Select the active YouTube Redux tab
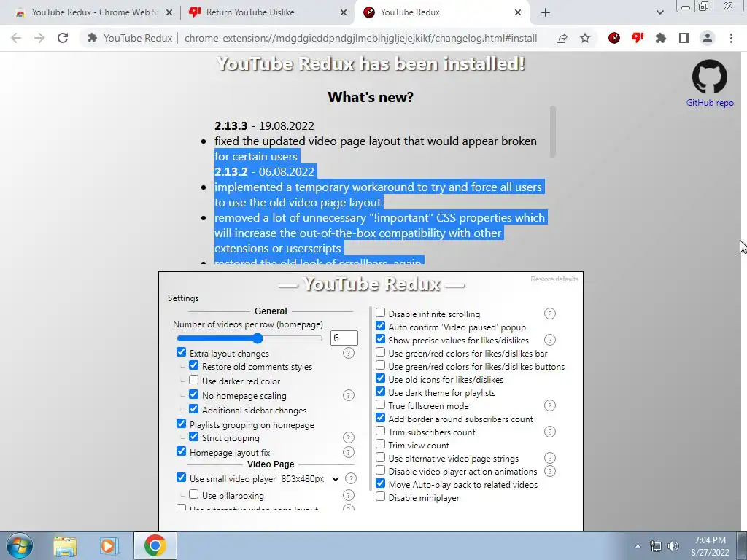Screen dimensions: 747x560 click(x=441, y=12)
